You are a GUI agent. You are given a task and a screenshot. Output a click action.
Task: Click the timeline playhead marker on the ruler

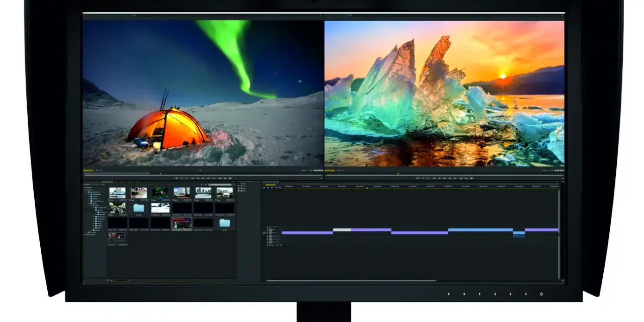(x=367, y=187)
